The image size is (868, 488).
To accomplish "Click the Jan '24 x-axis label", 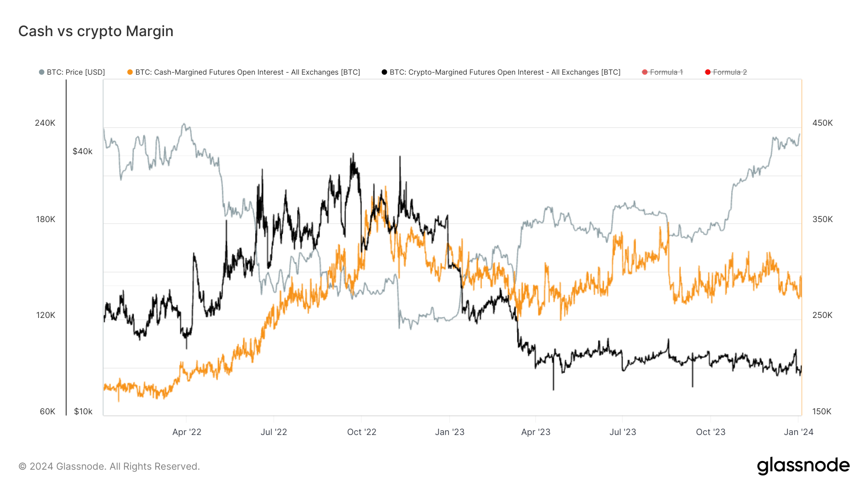I will 799,432.
